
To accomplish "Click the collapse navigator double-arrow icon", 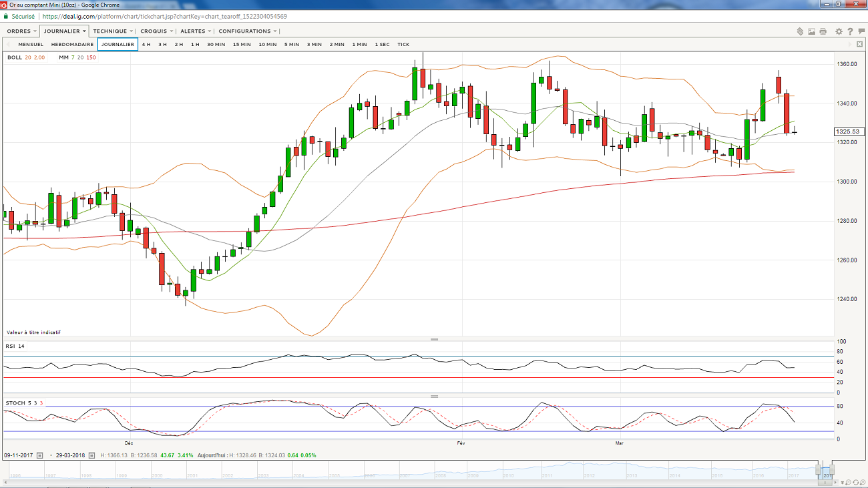I will pos(842,483).
